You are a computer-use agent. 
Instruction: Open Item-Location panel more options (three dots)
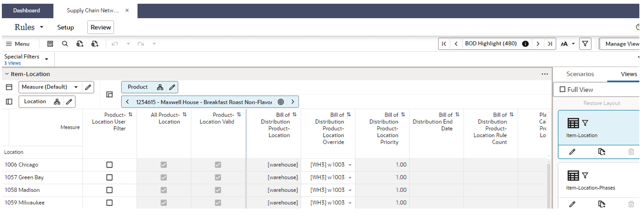point(545,74)
